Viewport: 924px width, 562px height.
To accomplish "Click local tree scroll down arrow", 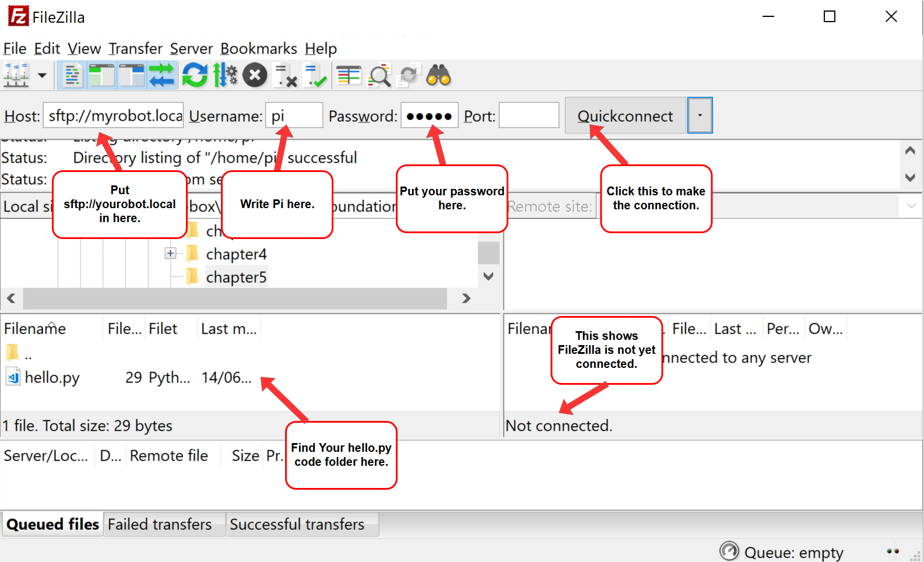I will [x=489, y=276].
